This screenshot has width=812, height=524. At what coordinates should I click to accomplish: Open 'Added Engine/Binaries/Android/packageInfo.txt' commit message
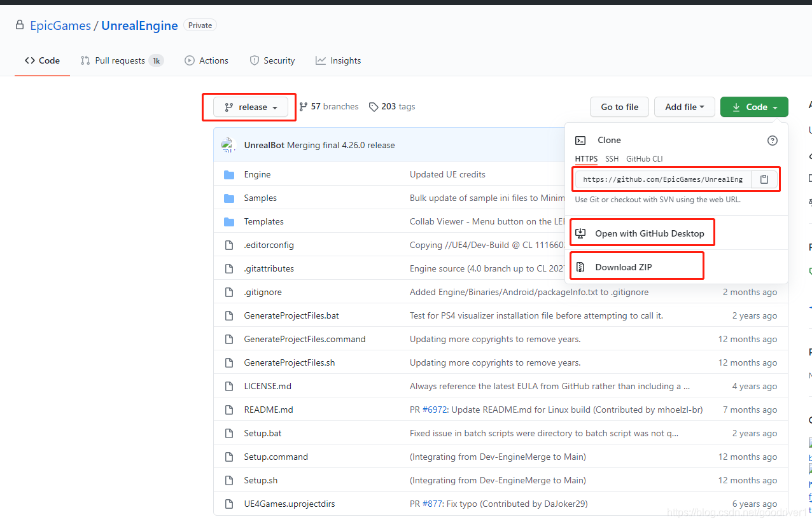tap(529, 292)
